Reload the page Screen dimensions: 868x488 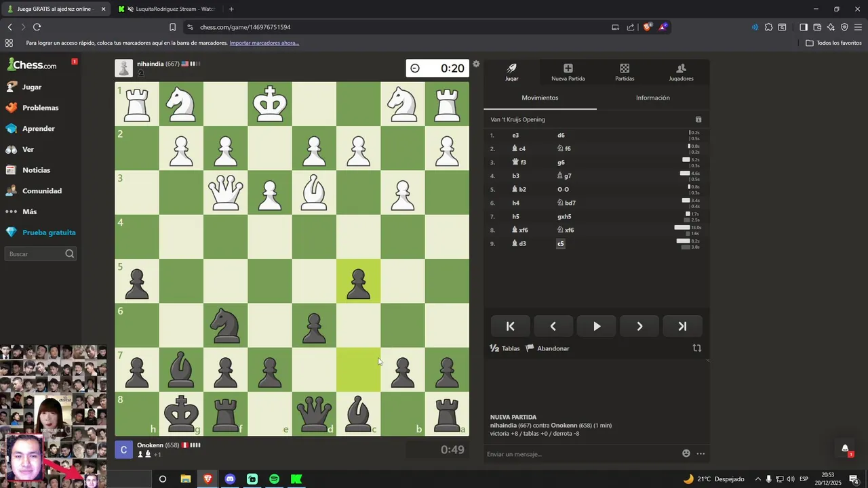click(37, 27)
